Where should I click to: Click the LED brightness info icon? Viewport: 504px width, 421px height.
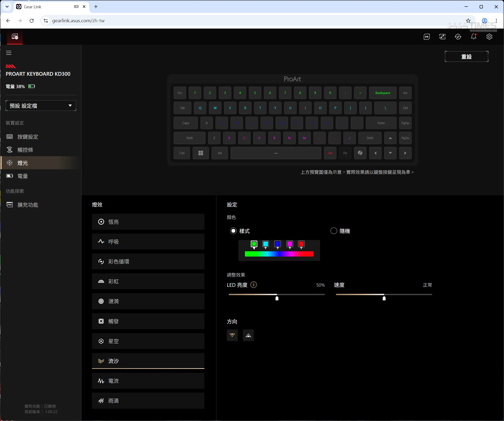coord(253,285)
